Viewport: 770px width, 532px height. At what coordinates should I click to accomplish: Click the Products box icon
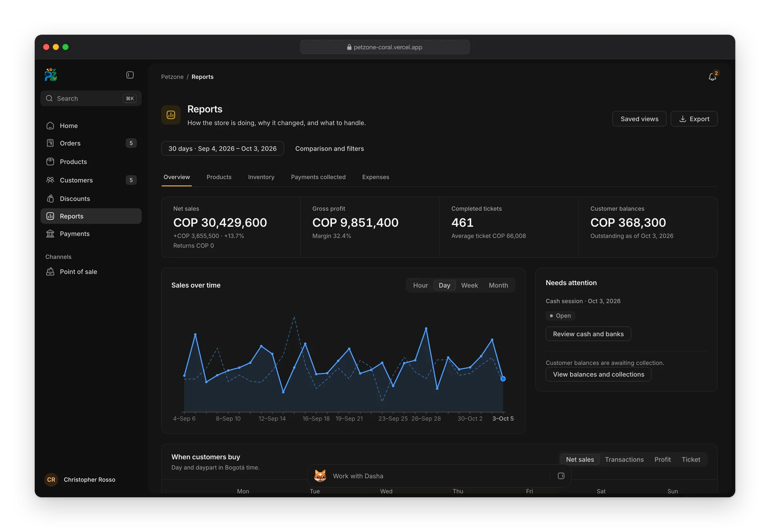(50, 162)
